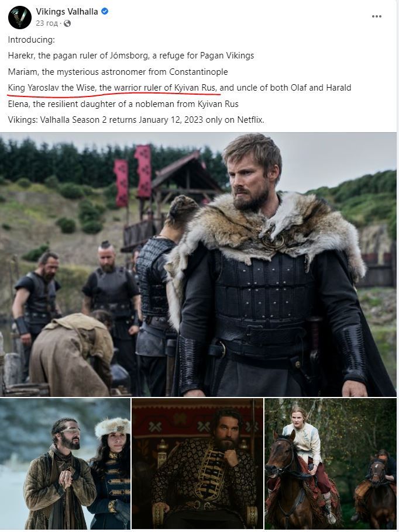
Task: Click the '23 год' post timestamp
Action: [47, 23]
